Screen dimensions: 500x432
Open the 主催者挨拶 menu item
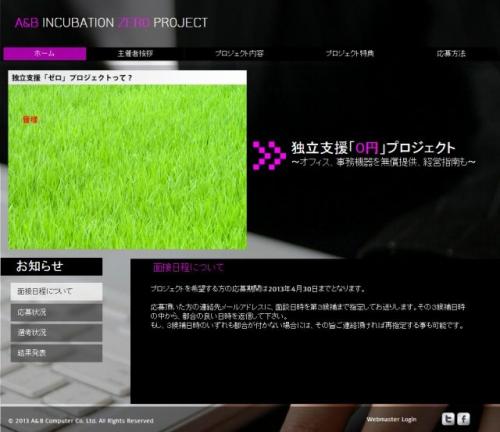click(x=135, y=54)
